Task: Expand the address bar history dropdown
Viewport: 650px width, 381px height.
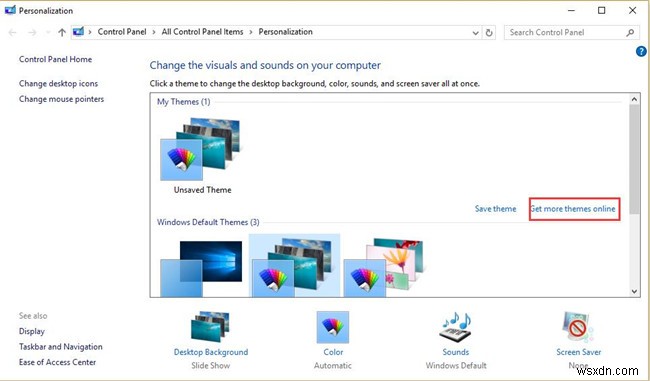Action: click(x=475, y=33)
